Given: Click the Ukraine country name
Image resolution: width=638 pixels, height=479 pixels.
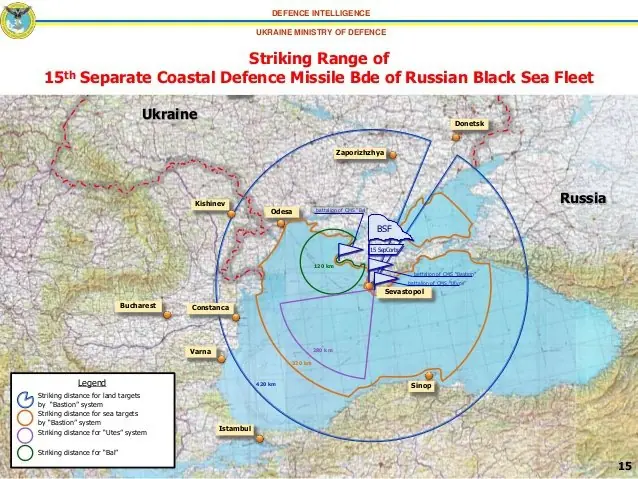Looking at the screenshot, I should [170, 114].
